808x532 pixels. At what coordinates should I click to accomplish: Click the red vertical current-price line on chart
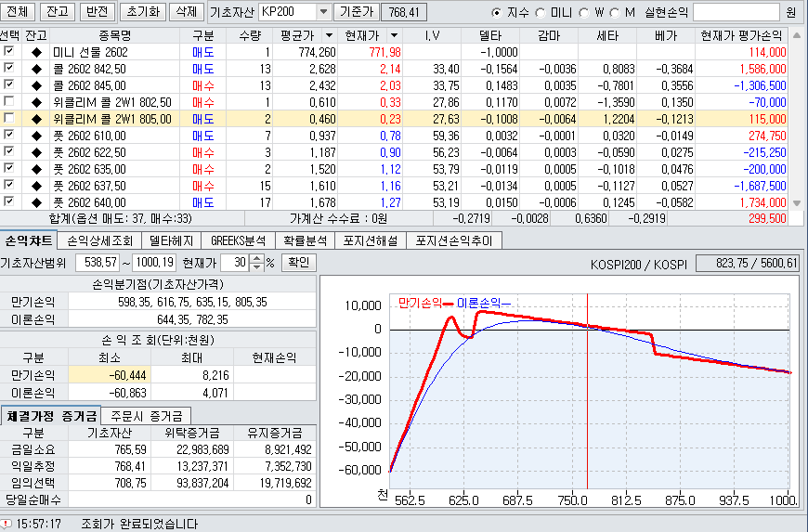(588, 392)
